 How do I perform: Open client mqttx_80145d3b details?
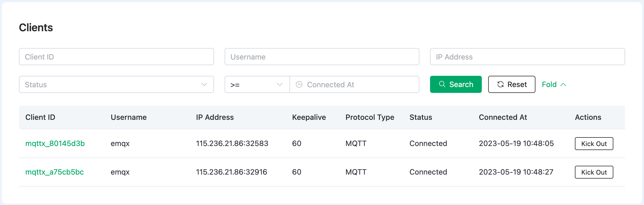(x=55, y=143)
